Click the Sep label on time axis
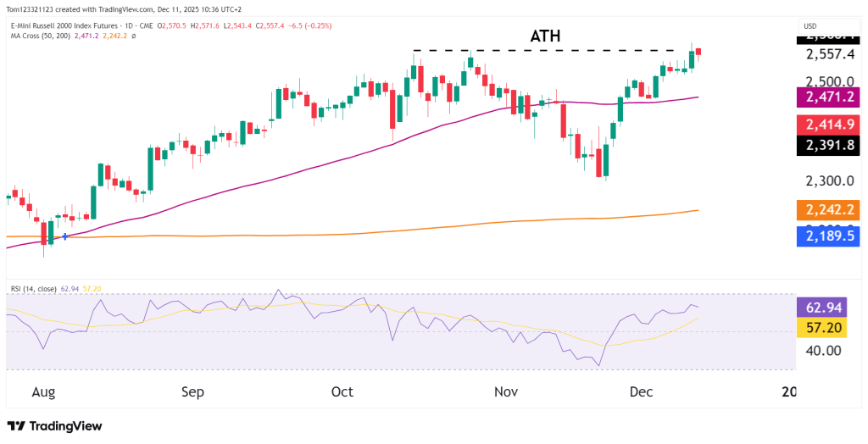 click(193, 391)
